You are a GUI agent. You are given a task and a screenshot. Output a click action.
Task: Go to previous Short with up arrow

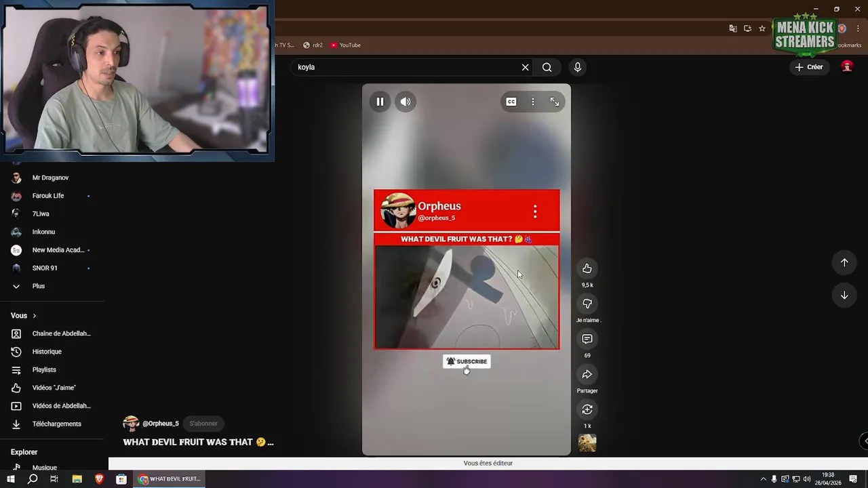pos(844,262)
